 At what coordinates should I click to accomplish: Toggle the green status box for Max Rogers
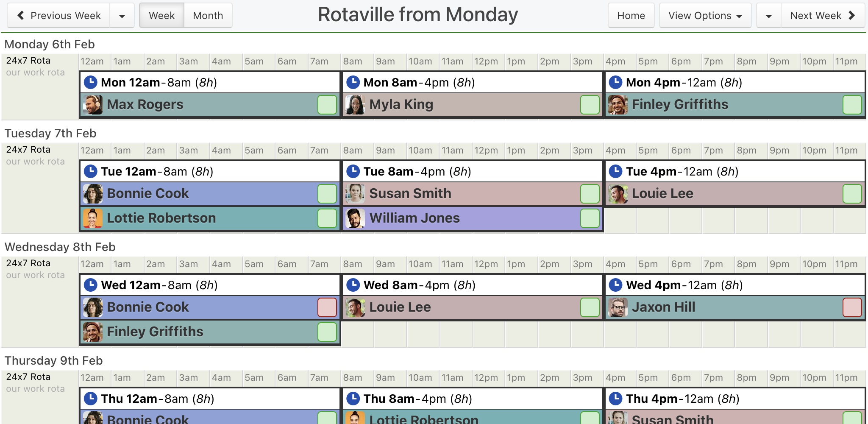coord(327,105)
